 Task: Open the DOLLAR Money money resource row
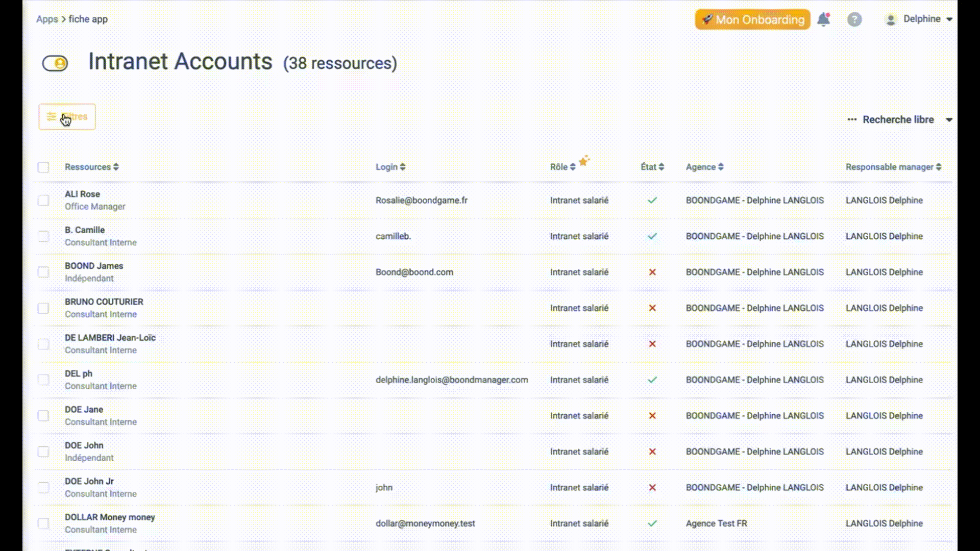point(493,523)
